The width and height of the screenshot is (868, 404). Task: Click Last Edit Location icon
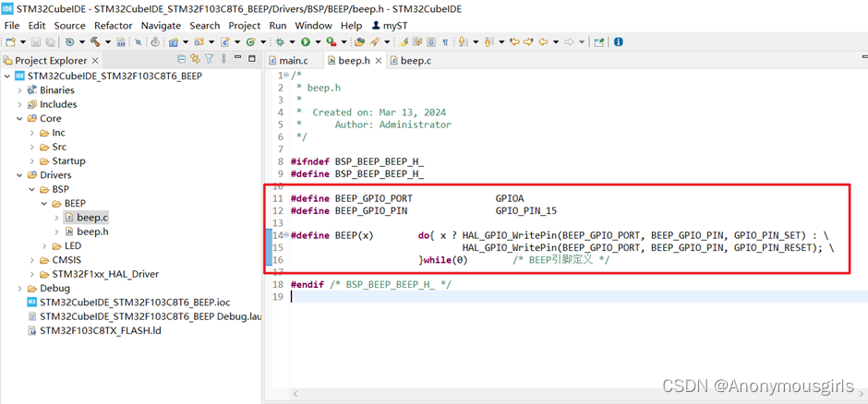(x=515, y=42)
